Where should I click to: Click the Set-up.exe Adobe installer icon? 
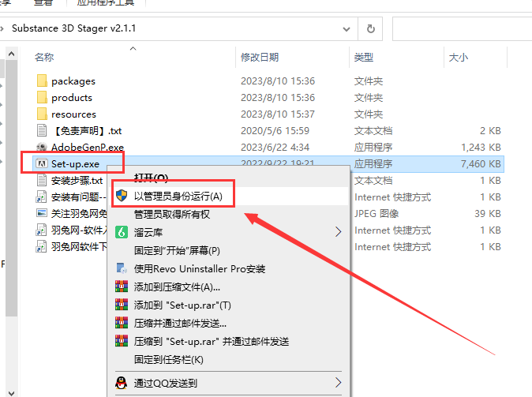coord(42,164)
